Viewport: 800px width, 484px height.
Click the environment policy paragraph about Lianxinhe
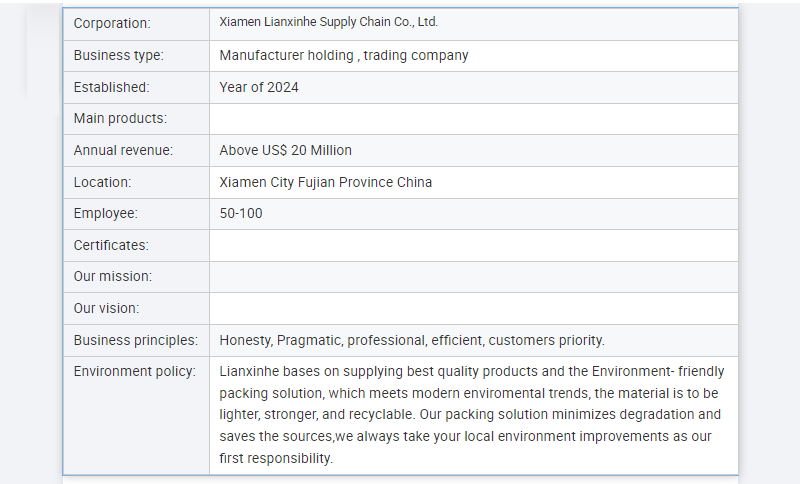coord(470,414)
